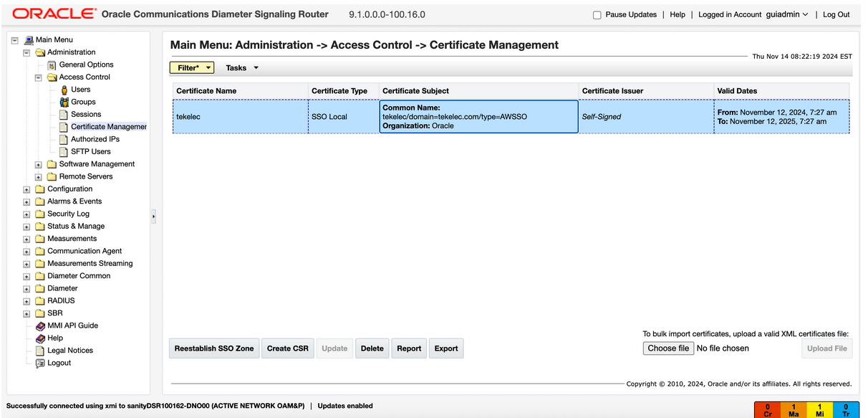Click the SBR folder icon

[x=40, y=313]
